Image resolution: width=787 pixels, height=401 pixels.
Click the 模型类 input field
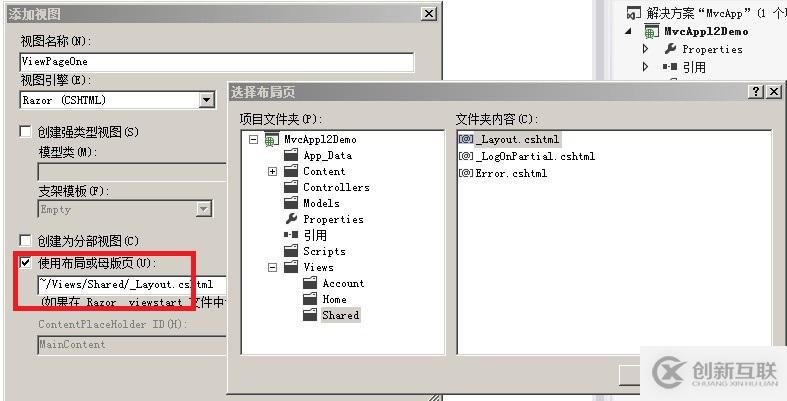coord(133,172)
